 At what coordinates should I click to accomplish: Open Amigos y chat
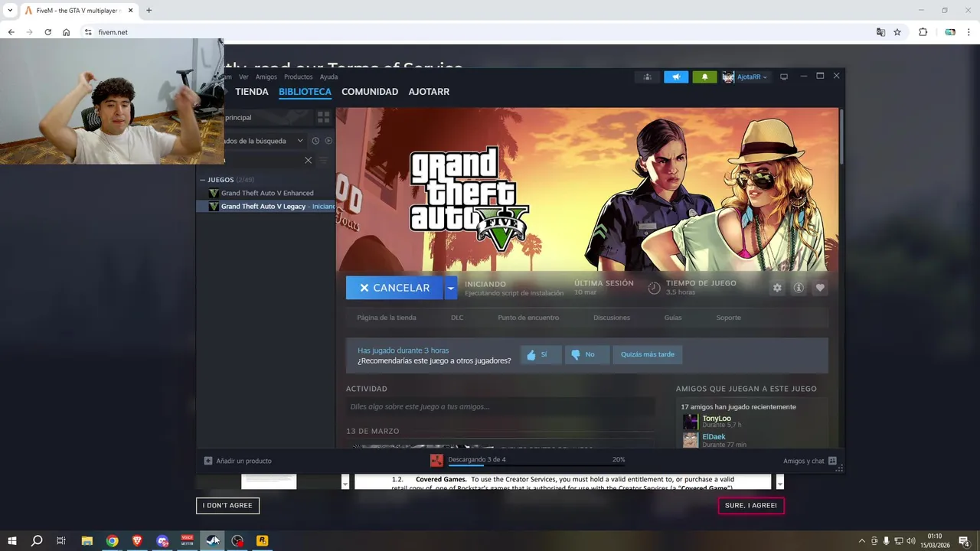tap(809, 461)
